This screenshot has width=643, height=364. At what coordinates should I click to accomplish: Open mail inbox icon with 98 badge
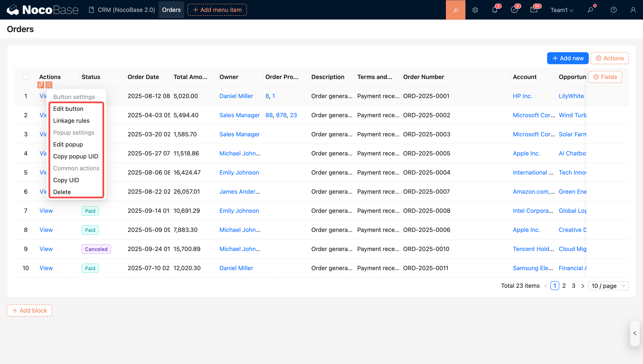(x=534, y=10)
